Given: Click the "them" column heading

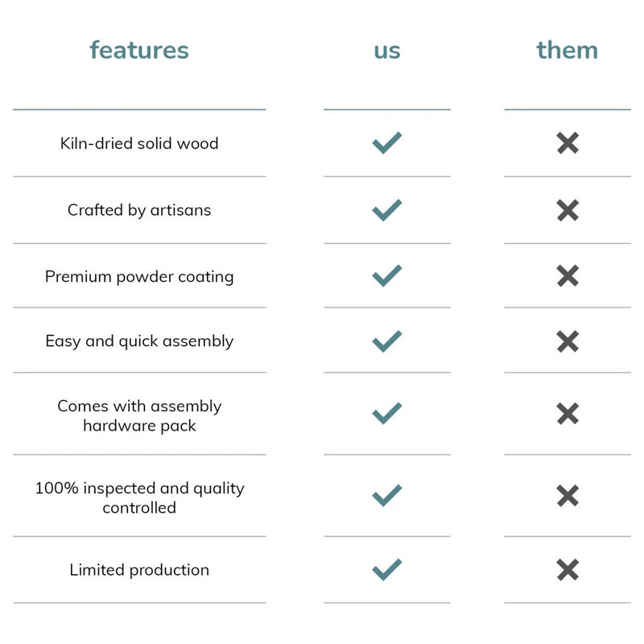Looking at the screenshot, I should click(x=567, y=50).
